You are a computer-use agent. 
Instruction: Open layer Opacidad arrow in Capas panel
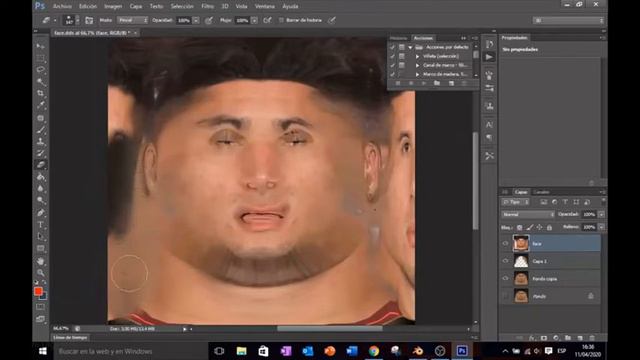click(x=601, y=214)
